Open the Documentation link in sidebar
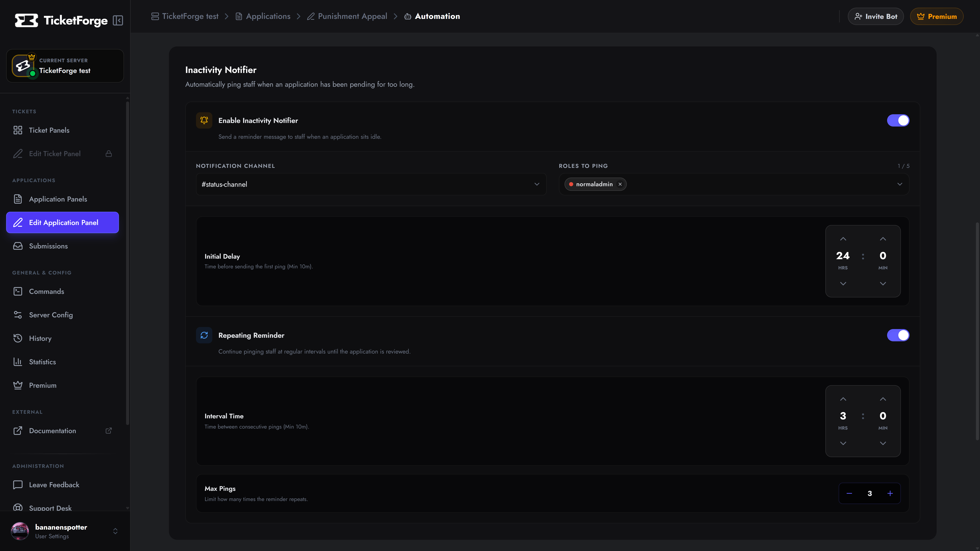Screen dimensions: 980x551 (x=62, y=430)
